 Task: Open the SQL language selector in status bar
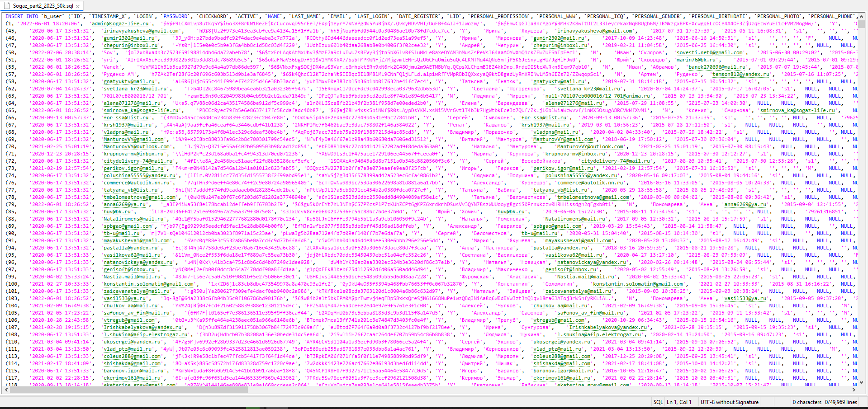click(658, 402)
